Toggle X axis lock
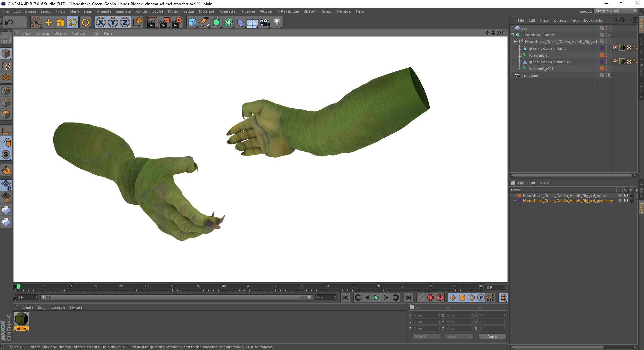The width and height of the screenshot is (644, 350). coord(100,23)
